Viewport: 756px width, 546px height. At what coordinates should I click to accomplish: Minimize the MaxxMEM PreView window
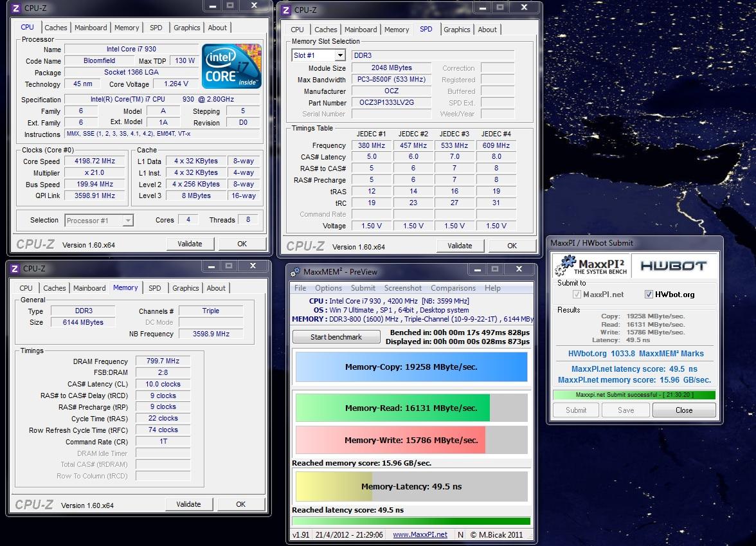click(x=477, y=269)
